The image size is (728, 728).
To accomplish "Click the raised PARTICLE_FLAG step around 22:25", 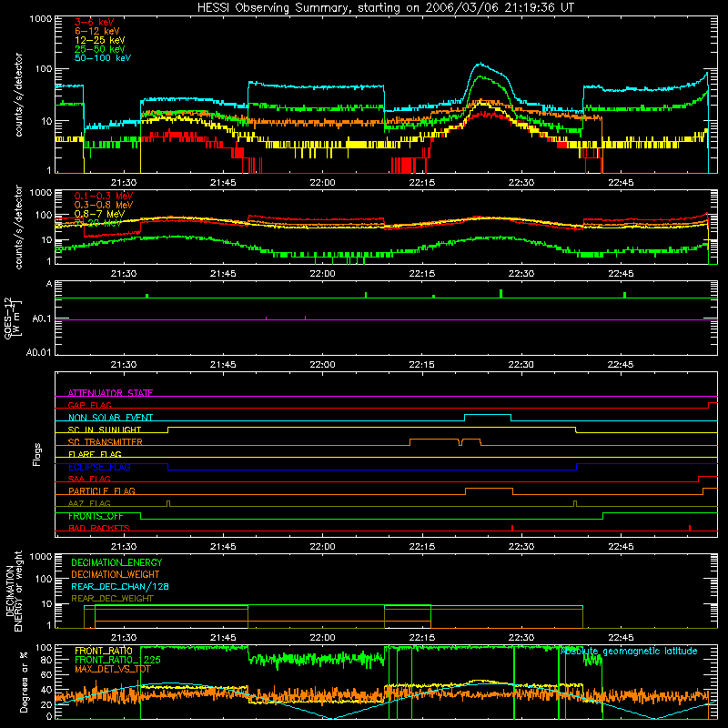I will (489, 489).
